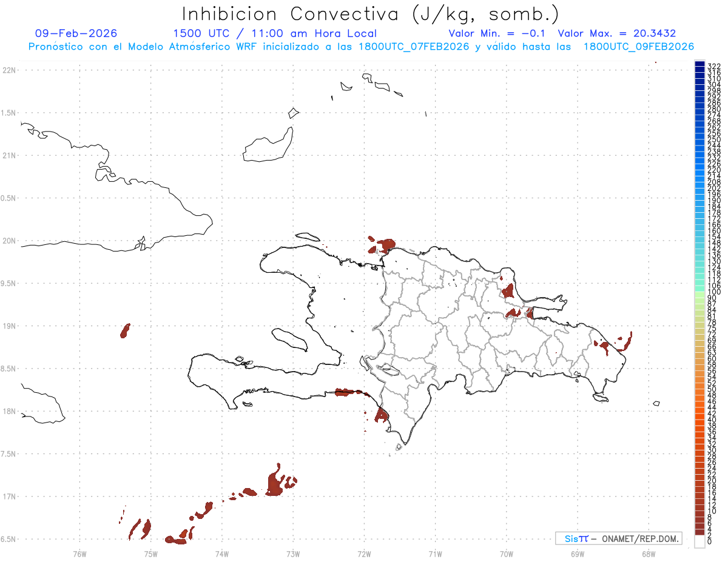Click the '76W' longitude label
Viewport: 728px width, 562px height.
[x=79, y=553]
